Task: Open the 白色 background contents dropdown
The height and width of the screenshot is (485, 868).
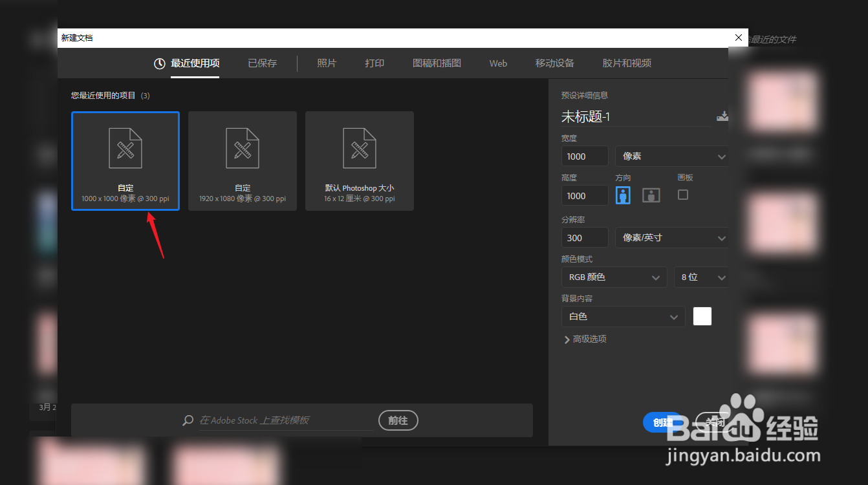Action: click(622, 316)
